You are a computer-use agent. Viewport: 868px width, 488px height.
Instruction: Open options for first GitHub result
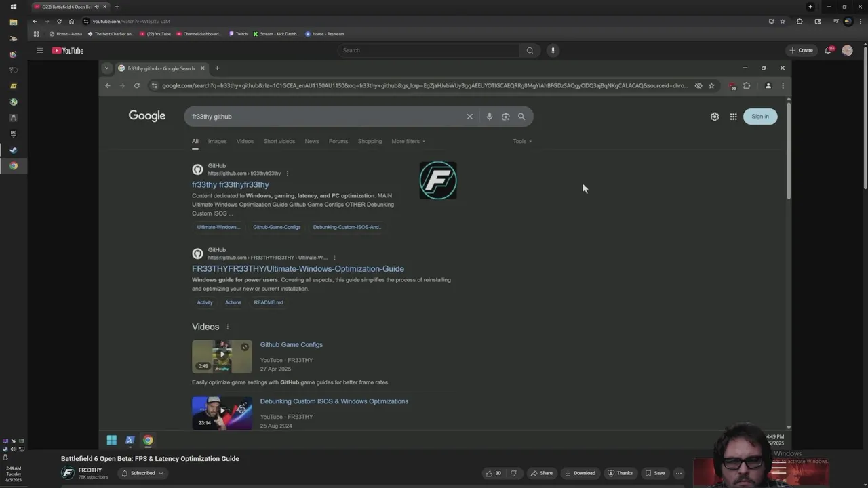coord(287,174)
